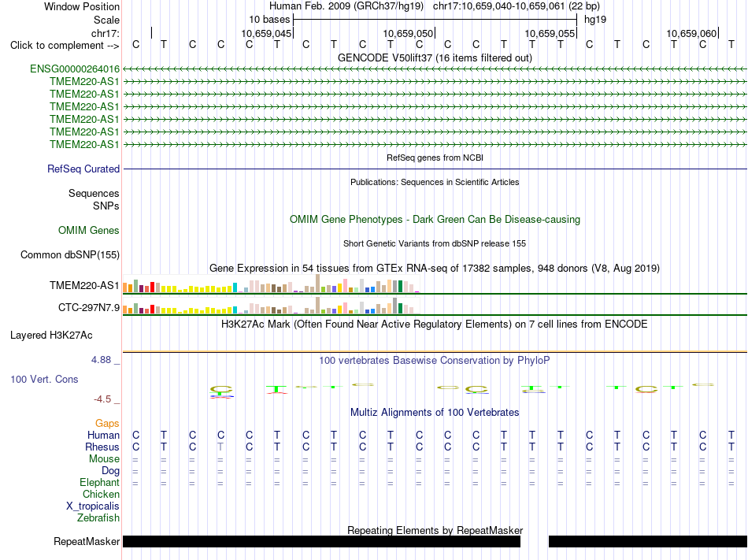Click the Common dbSNP(155) label
Screen dimensions: 748x560
coord(70,254)
